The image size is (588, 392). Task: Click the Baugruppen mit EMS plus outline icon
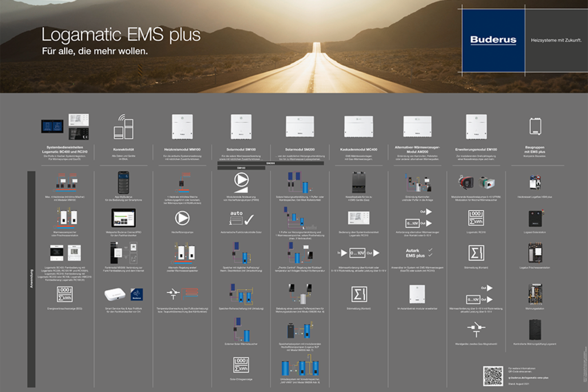[535, 126]
